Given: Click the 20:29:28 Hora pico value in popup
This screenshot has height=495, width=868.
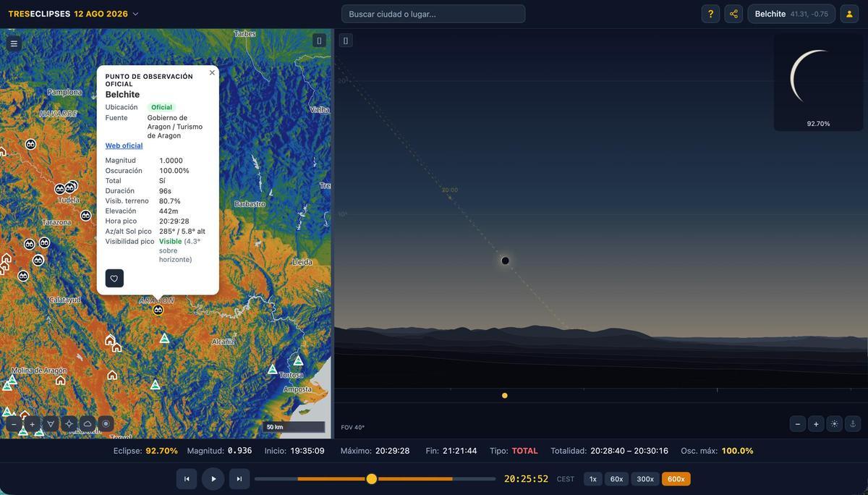Looking at the screenshot, I should pyautogui.click(x=174, y=221).
